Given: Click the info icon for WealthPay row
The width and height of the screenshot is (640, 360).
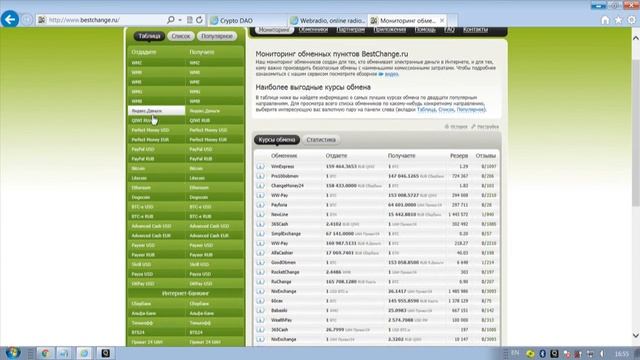Looking at the screenshot, I should pyautogui.click(x=260, y=320).
